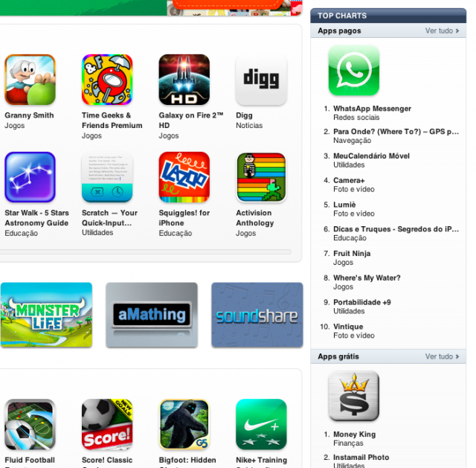
Task: Open Galaxy on Fire 2 HD icon
Action: tap(184, 80)
